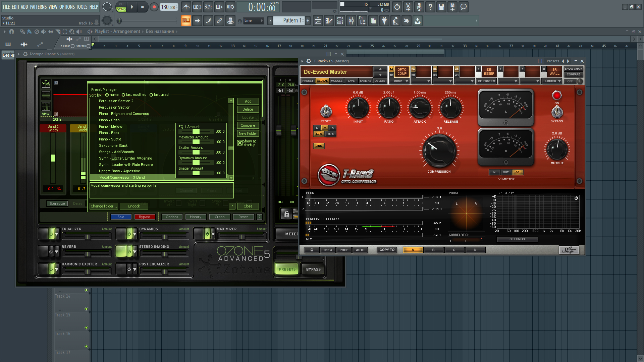The height and width of the screenshot is (362, 644).
Task: Select sort by last modified radio
Action: click(x=123, y=95)
